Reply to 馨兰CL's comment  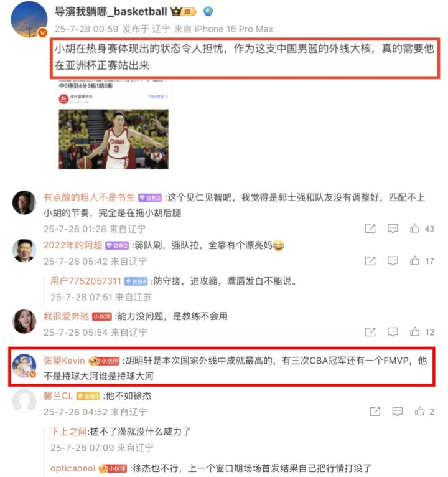point(398,412)
